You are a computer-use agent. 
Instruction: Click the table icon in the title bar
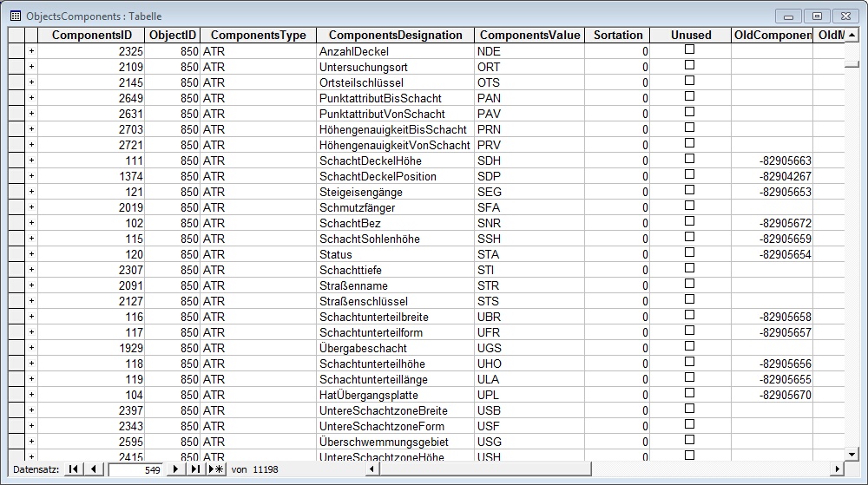(x=15, y=16)
